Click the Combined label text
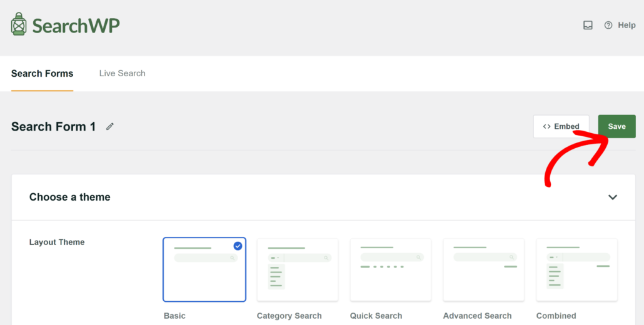The width and height of the screenshot is (644, 325). coord(556,316)
